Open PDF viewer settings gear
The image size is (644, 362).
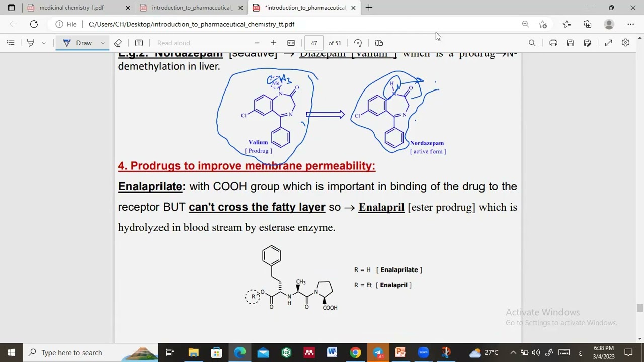click(625, 43)
